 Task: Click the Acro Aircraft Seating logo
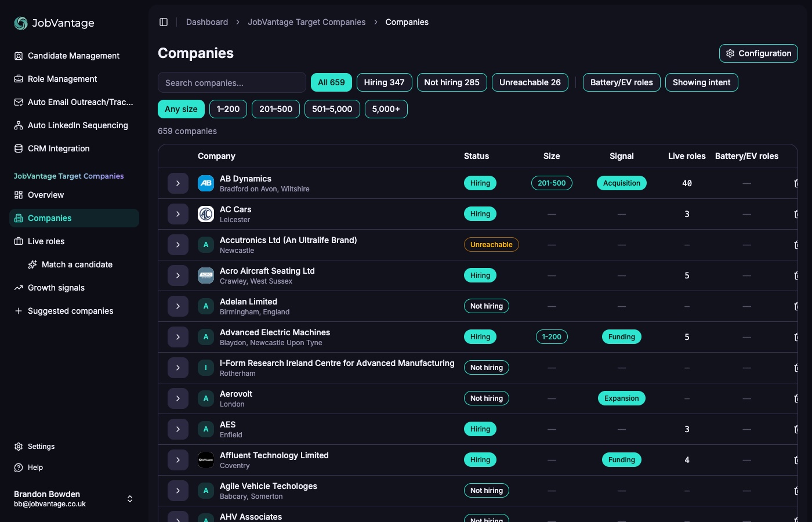pyautogui.click(x=206, y=275)
